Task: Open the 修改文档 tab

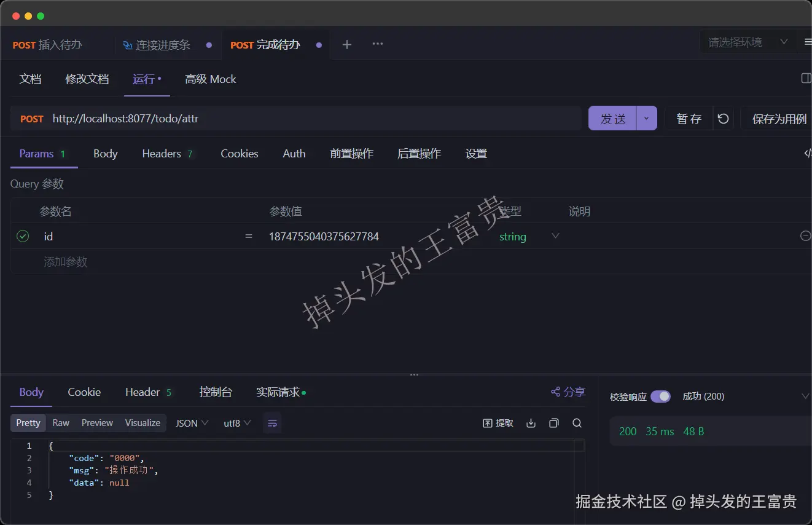Action: (87, 79)
